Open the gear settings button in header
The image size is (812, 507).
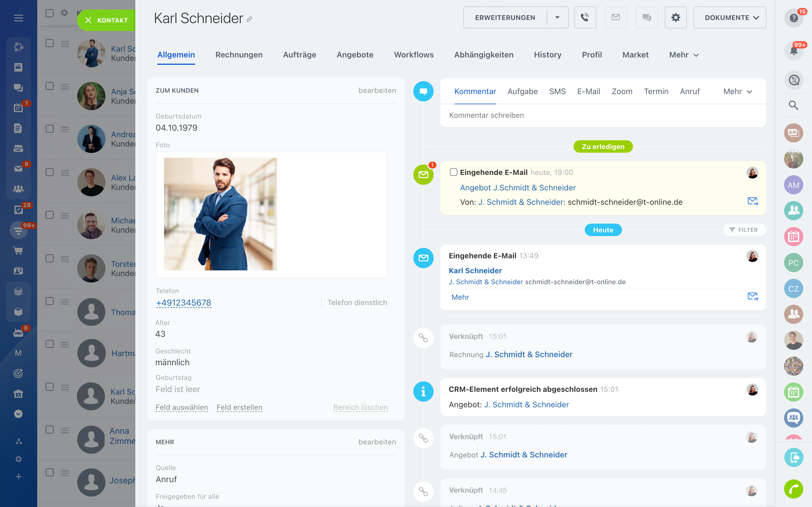[676, 17]
